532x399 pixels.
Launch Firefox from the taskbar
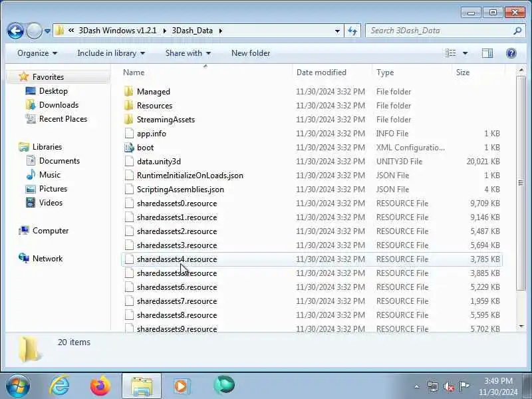(100, 386)
